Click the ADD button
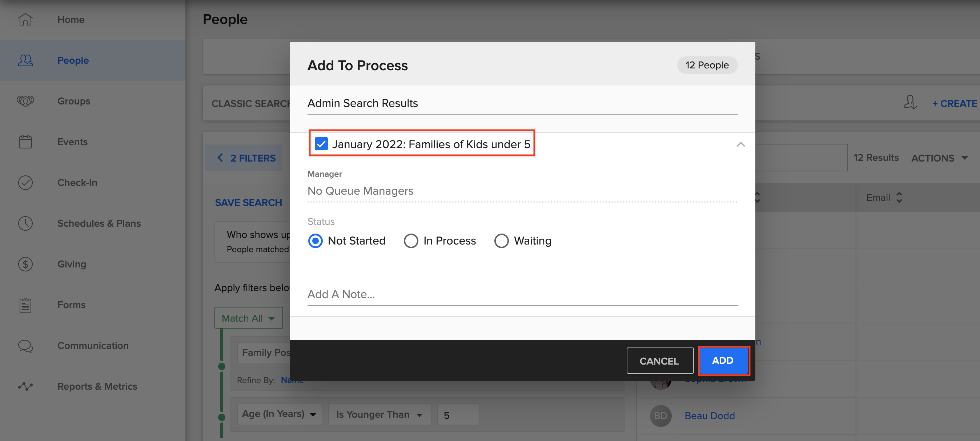980x441 pixels. click(x=723, y=361)
